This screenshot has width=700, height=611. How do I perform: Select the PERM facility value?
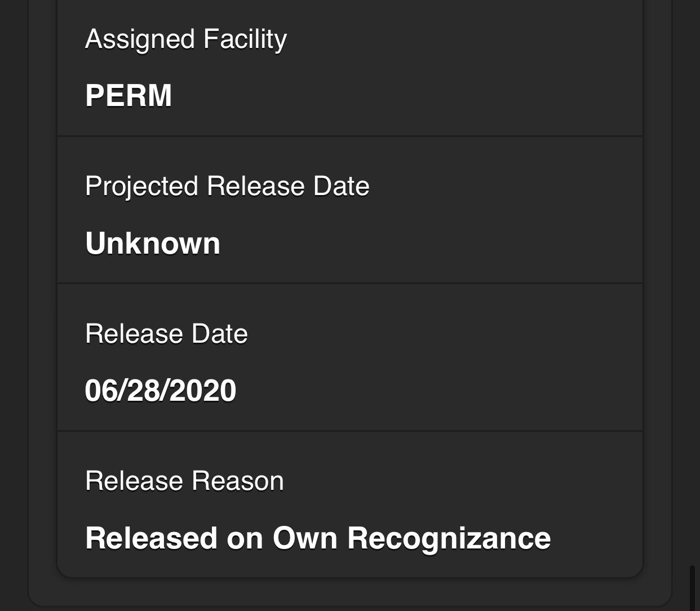coord(129,95)
